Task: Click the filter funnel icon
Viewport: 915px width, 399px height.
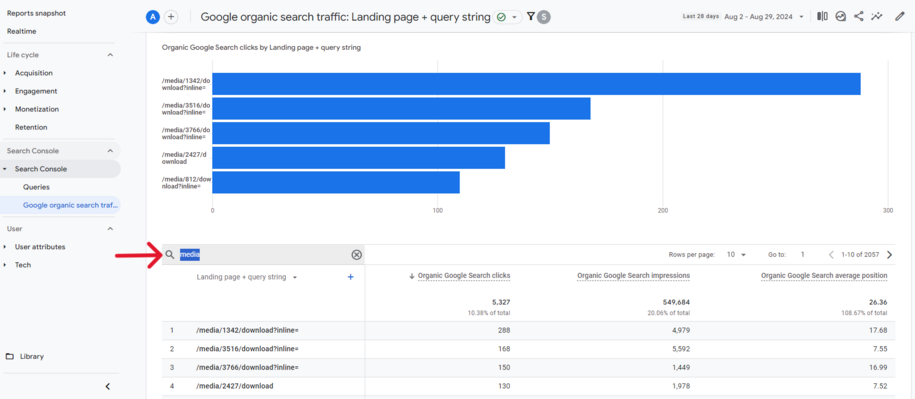Action: pyautogui.click(x=530, y=17)
